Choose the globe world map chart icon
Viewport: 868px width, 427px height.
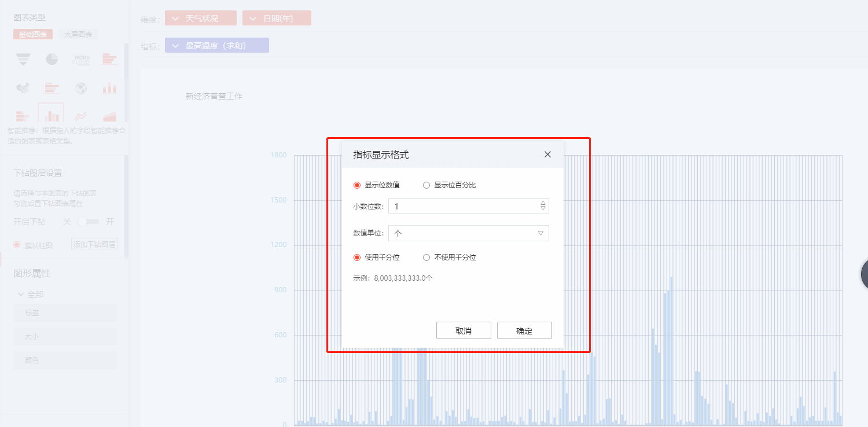click(x=81, y=88)
